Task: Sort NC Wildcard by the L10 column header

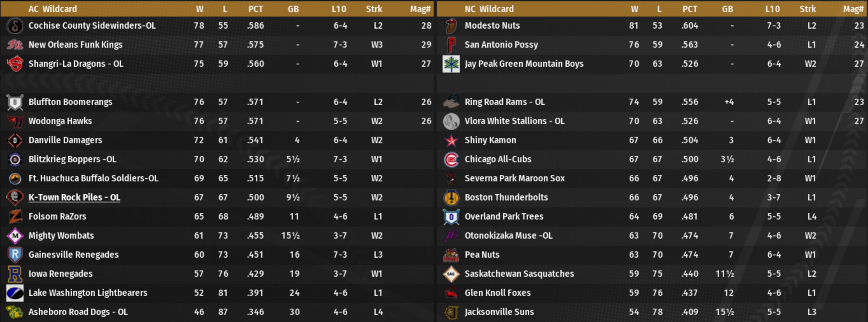Action: [x=772, y=9]
